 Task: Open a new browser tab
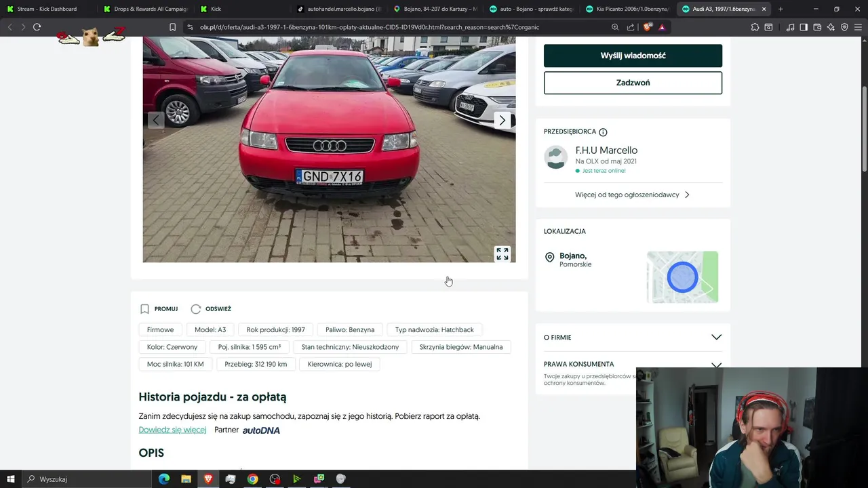781,9
